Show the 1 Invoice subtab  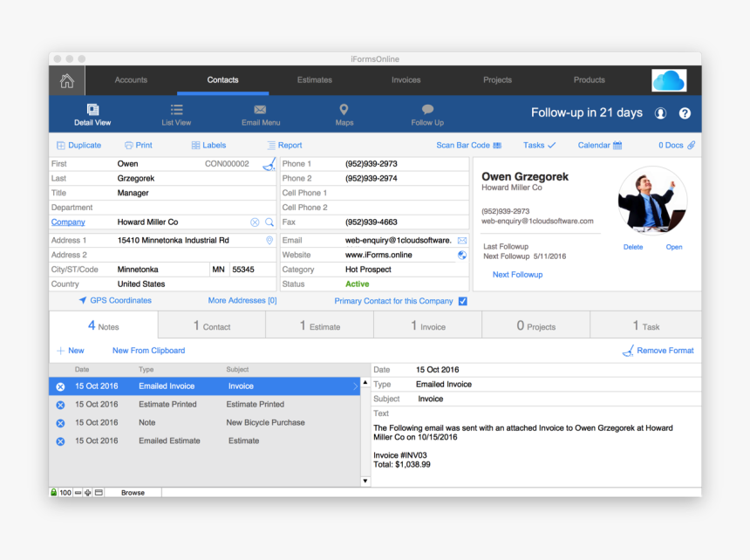(428, 325)
